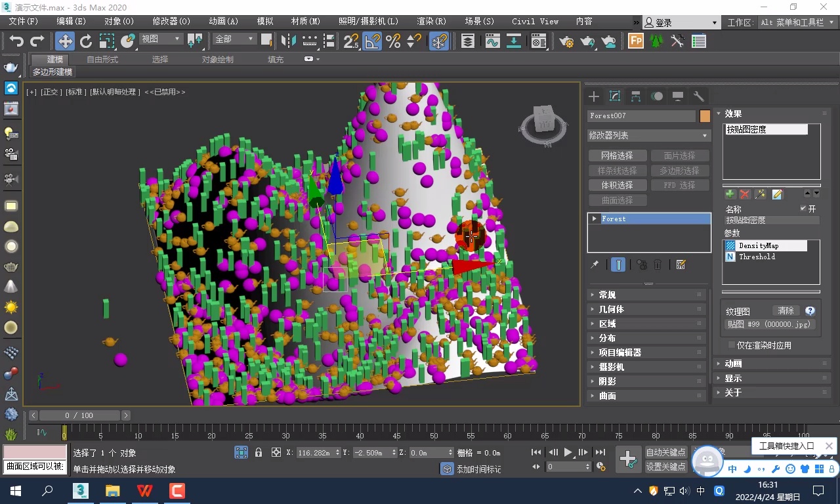This screenshot has height=504, width=840.
Task: Select the Move tool in main toolbar
Action: point(65,41)
